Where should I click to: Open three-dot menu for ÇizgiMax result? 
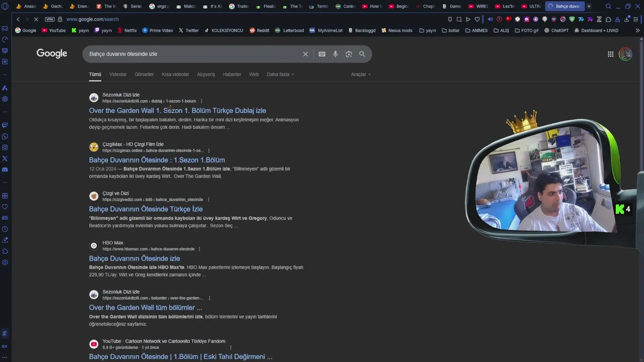click(x=209, y=151)
